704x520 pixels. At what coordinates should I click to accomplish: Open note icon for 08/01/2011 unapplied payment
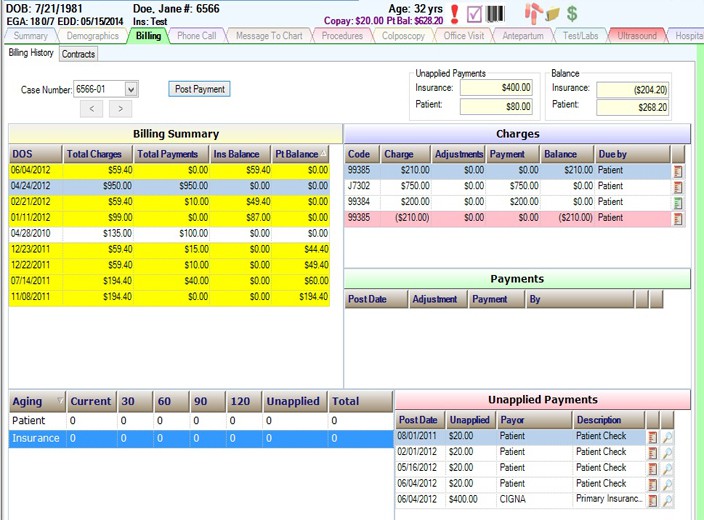point(653,437)
